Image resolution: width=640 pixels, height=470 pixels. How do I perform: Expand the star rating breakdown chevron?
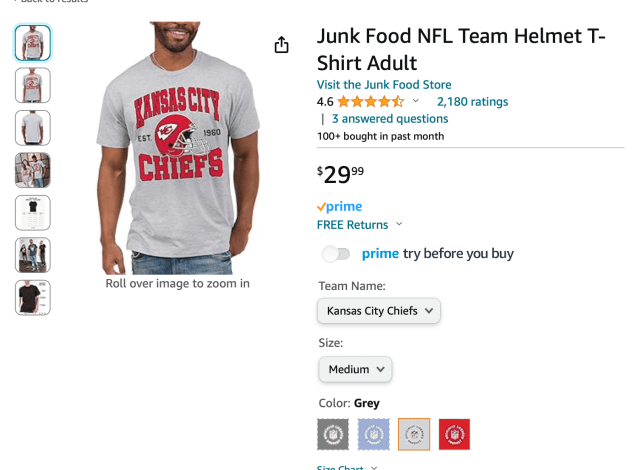coord(416,101)
